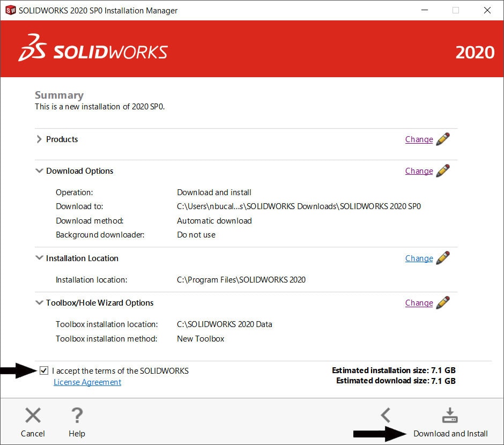Click the pencil icon next to Download Options
504x445 pixels.
point(443,170)
